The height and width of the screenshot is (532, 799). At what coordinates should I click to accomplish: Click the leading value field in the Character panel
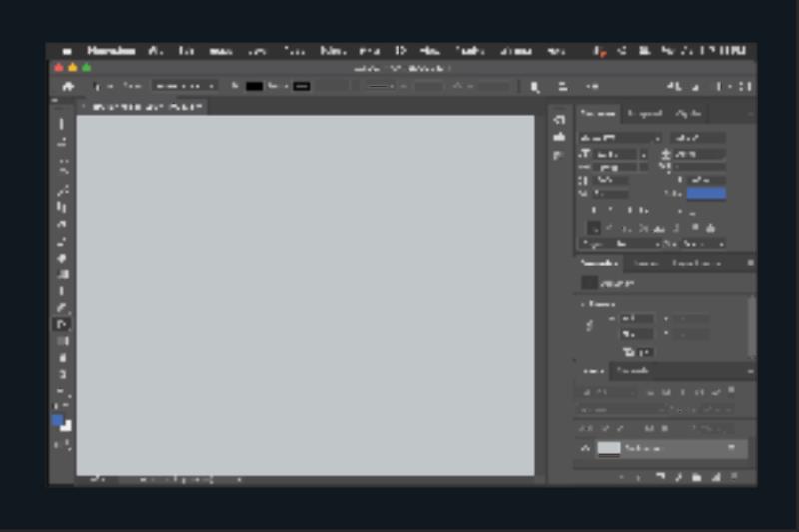pyautogui.click(x=699, y=154)
